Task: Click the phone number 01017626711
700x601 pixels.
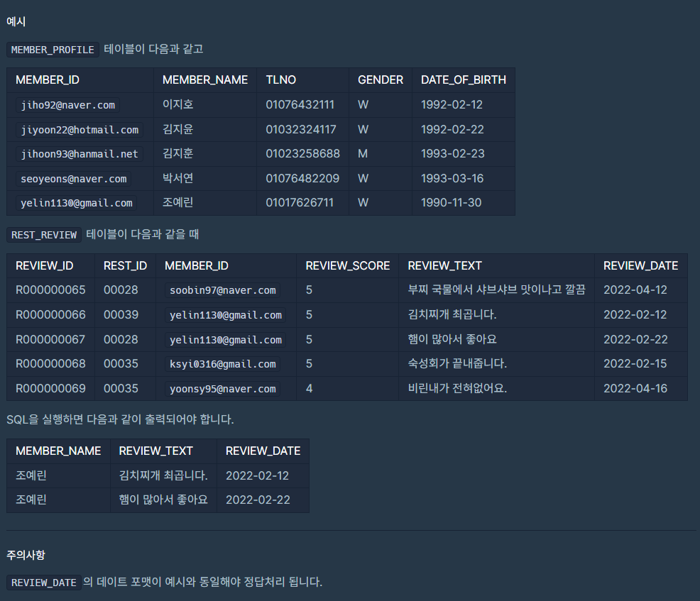Action: tap(300, 202)
